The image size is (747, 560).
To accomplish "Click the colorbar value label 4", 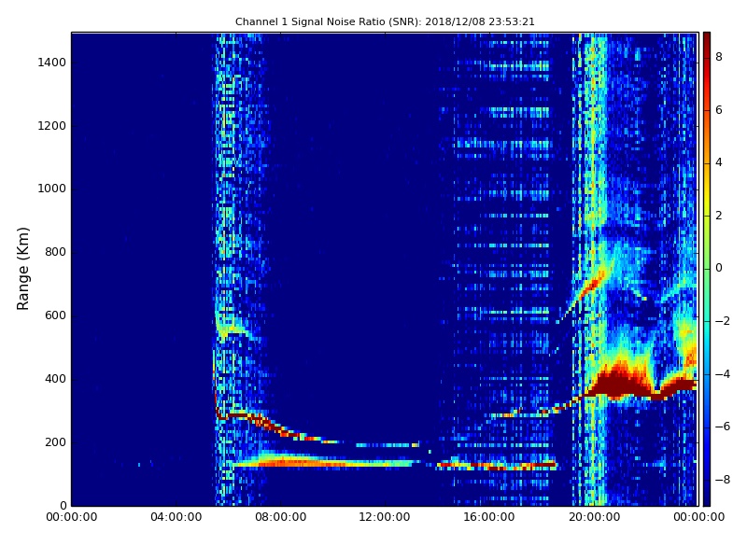I will [x=719, y=162].
